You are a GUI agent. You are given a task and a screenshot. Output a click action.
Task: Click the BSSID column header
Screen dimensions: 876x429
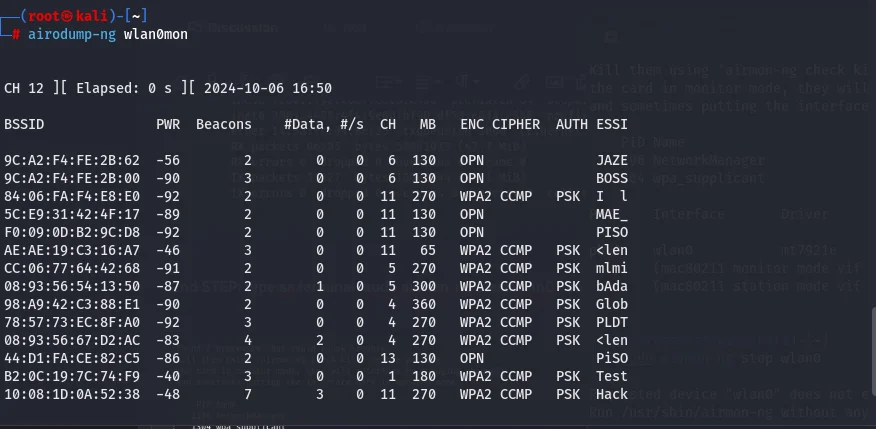24,125
